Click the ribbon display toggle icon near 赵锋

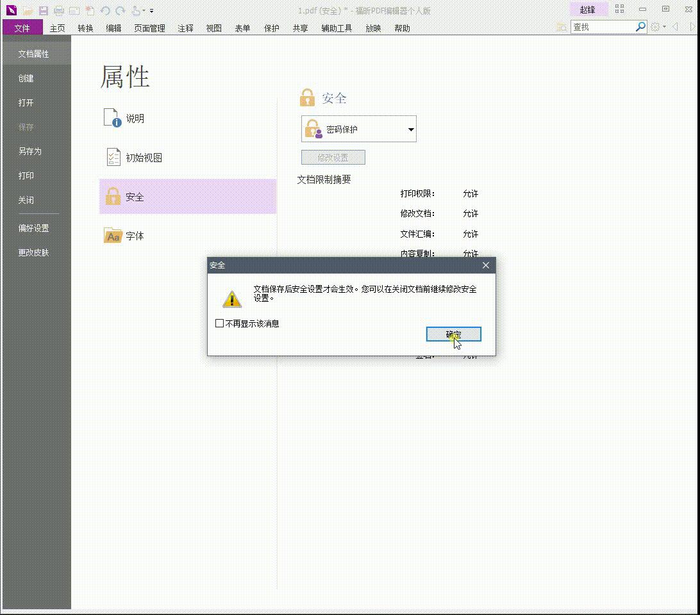[619, 9]
